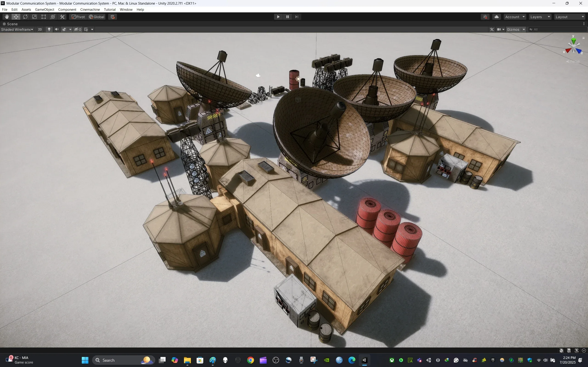Image resolution: width=588 pixels, height=367 pixels.
Task: Toggle scene view lighting
Action: [x=49, y=29]
